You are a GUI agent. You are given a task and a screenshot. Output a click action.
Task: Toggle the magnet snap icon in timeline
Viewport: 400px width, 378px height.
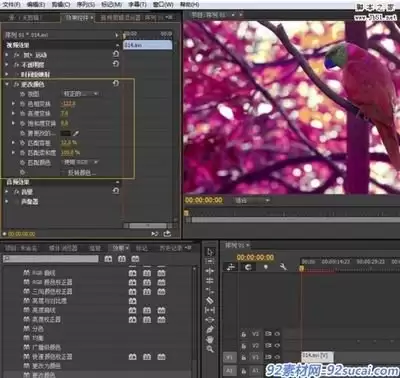pos(248,267)
